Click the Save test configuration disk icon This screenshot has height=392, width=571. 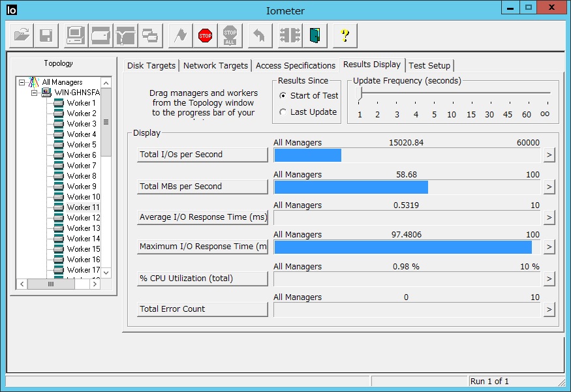click(x=46, y=35)
